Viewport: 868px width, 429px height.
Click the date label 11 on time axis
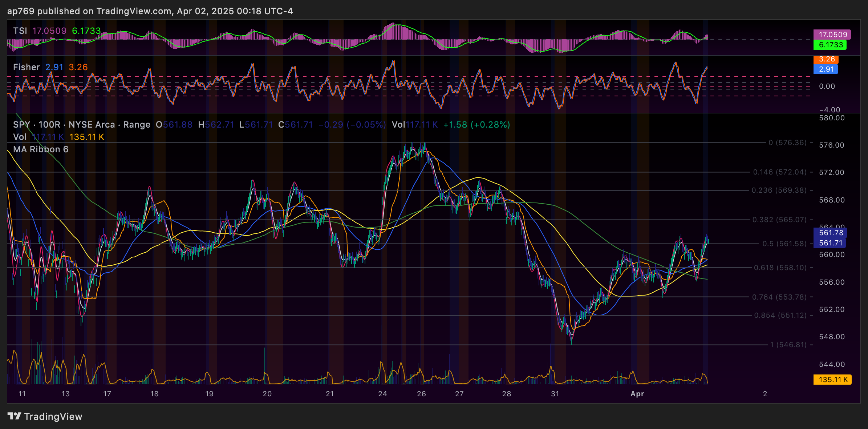22,394
